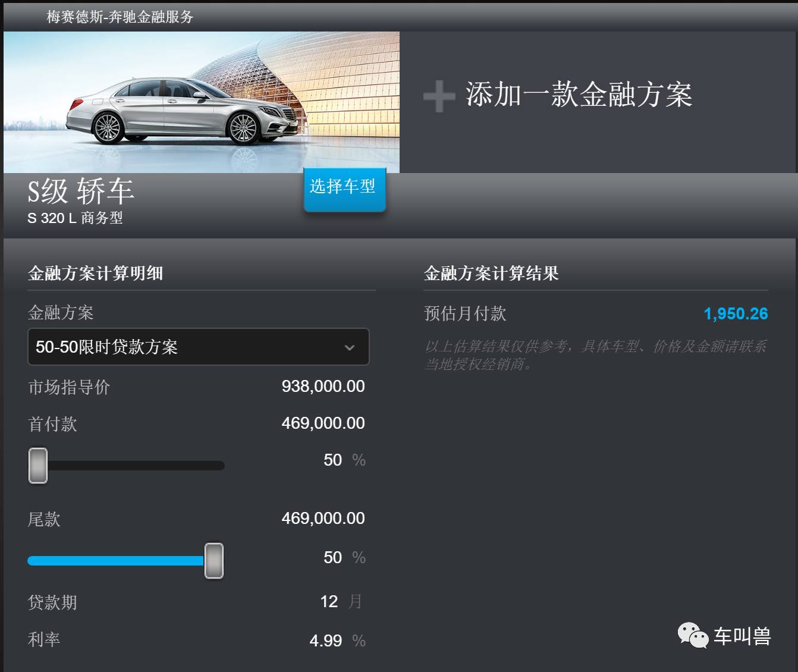This screenshot has height=672, width=798.
Task: Click the 添加一款金融方案 text
Action: pyautogui.click(x=579, y=95)
